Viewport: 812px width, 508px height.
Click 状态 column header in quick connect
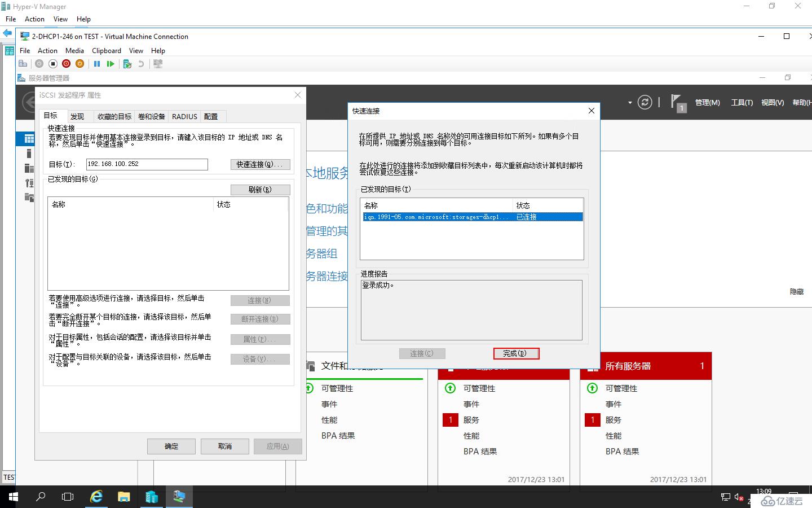[x=548, y=205]
